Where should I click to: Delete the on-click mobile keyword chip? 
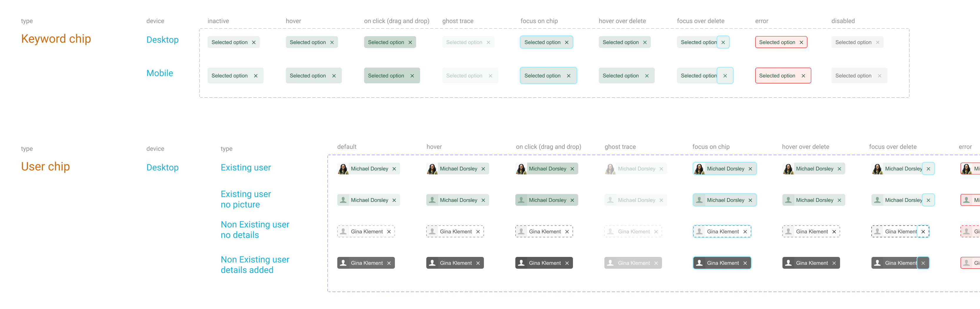tap(412, 76)
